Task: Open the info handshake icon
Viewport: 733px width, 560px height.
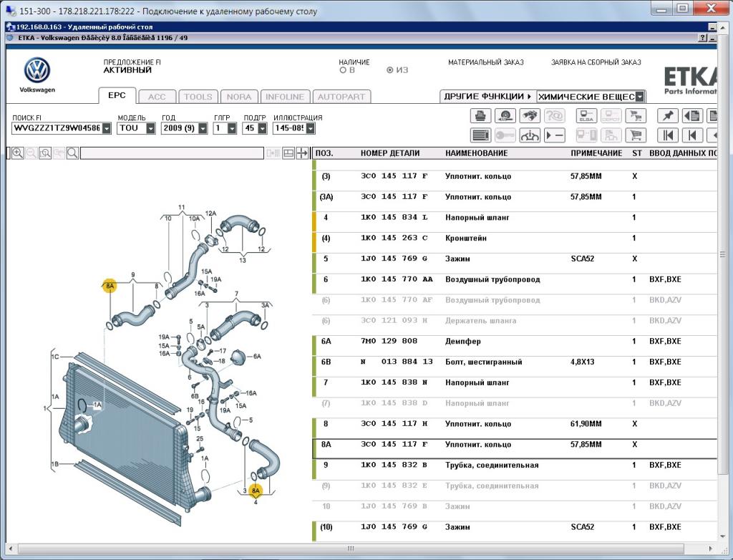Action: coord(530,135)
